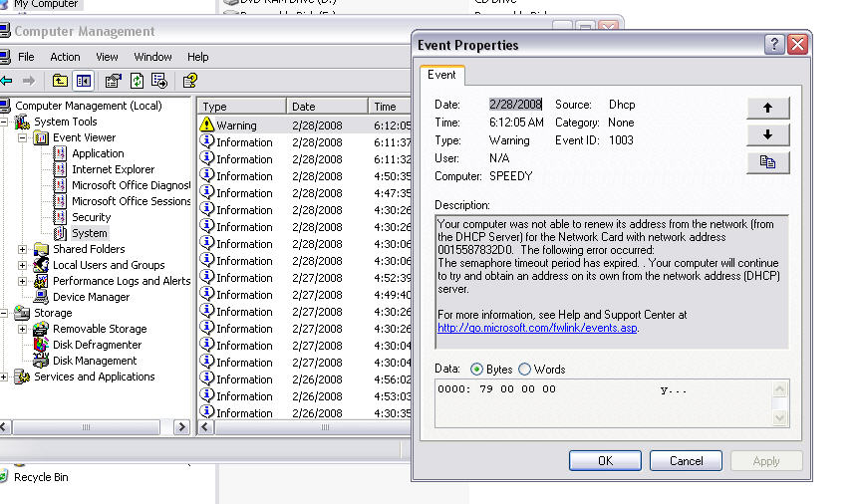Sort the event list by Type column
Image resolution: width=861 pixels, height=504 pixels.
(x=241, y=106)
